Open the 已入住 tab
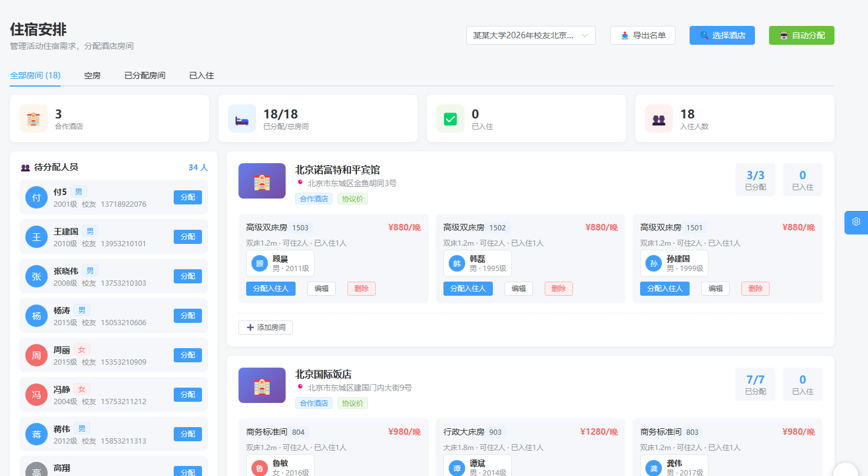This screenshot has width=868, height=476. pos(201,75)
